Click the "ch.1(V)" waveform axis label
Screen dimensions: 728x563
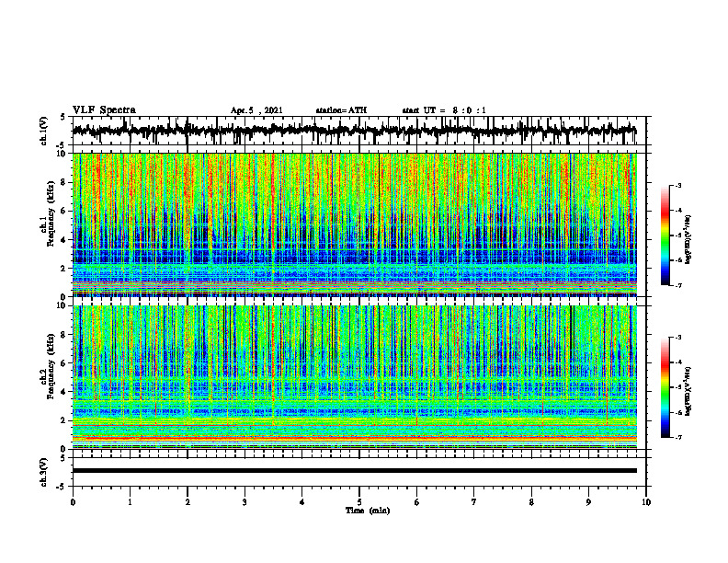(x=44, y=131)
